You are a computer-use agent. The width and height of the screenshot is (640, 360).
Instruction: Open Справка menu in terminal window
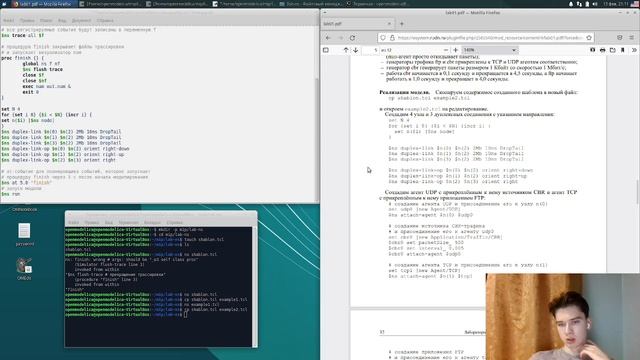coord(174,222)
